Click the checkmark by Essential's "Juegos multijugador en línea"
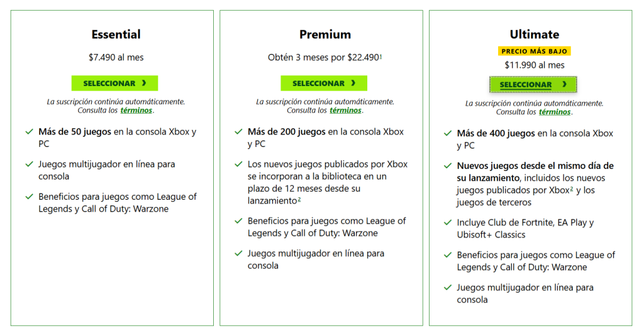644x333 pixels. coord(29,164)
